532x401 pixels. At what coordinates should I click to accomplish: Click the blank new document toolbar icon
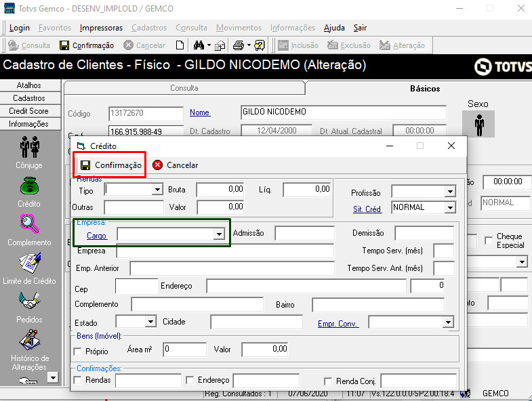tap(180, 45)
